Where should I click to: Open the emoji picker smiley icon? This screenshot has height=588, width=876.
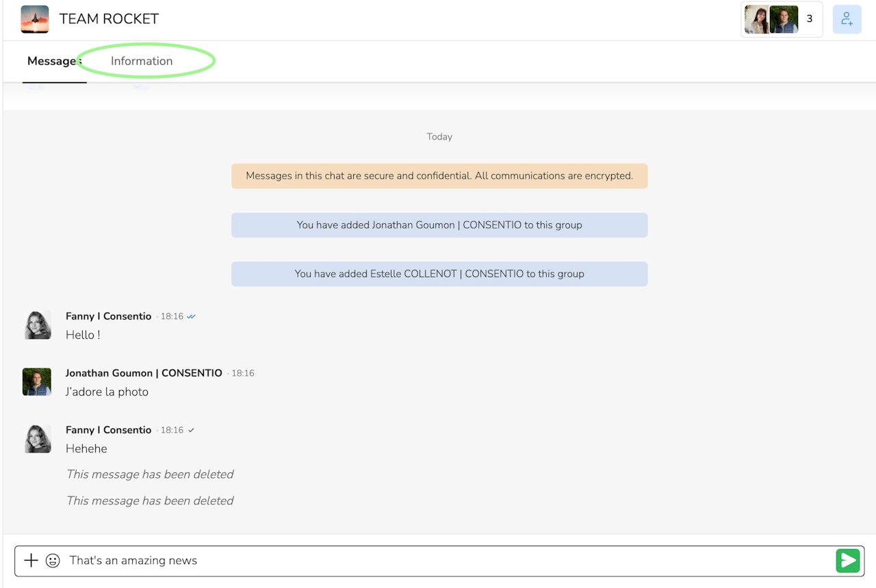click(x=53, y=561)
